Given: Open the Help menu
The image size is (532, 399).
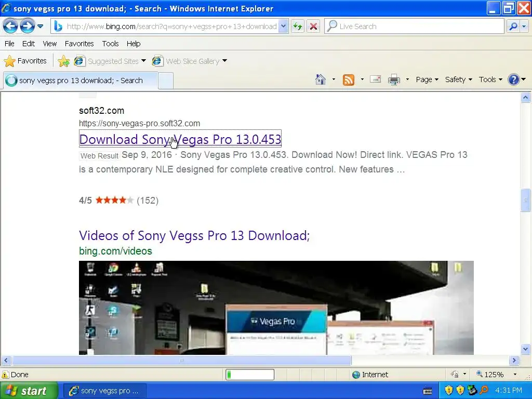Looking at the screenshot, I should pyautogui.click(x=134, y=44).
